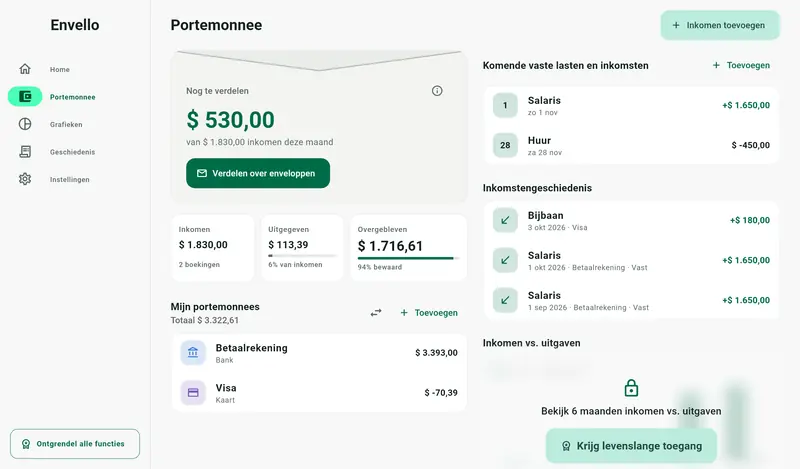Open the Instellingen gear icon

[25, 179]
